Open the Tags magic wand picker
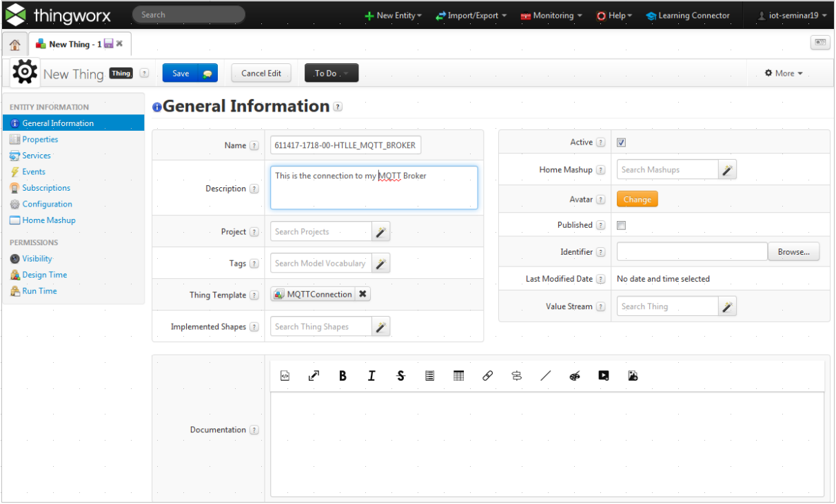This screenshot has height=504, width=836. [x=380, y=264]
